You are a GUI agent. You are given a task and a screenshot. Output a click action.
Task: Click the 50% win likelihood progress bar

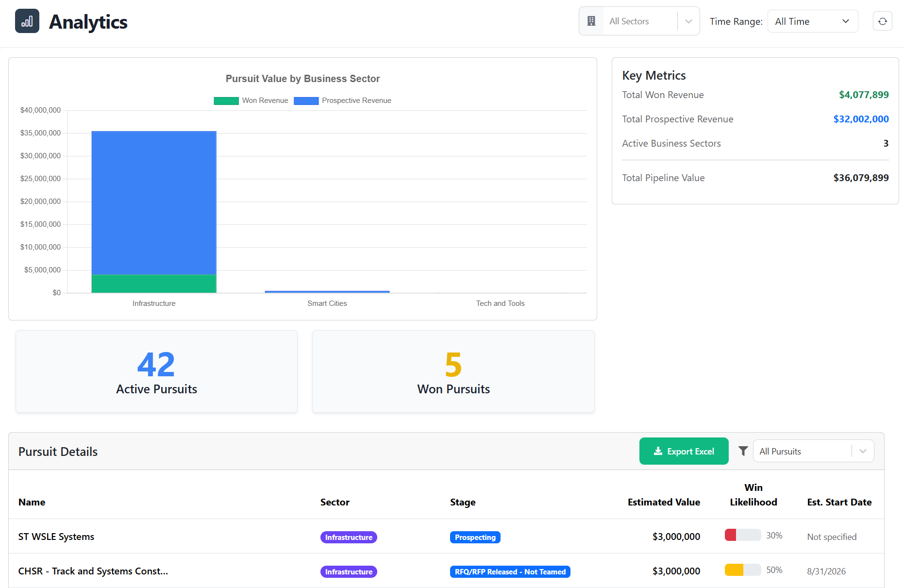click(x=742, y=570)
